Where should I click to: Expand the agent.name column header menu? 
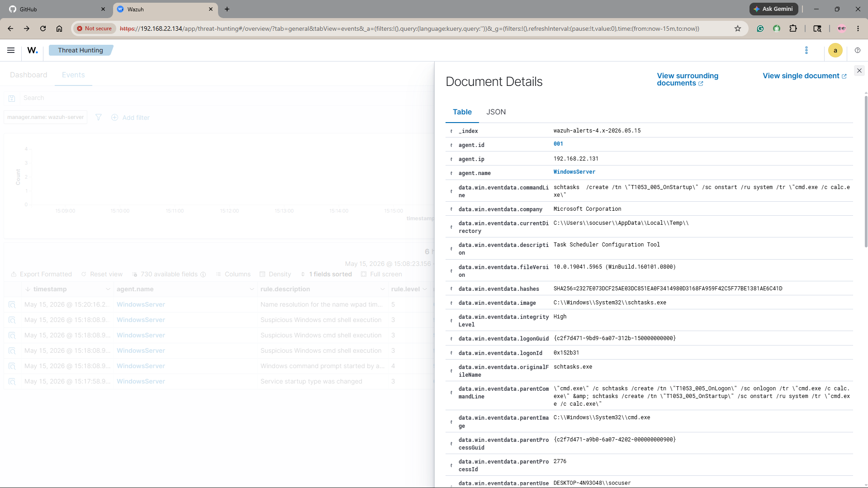(x=251, y=289)
